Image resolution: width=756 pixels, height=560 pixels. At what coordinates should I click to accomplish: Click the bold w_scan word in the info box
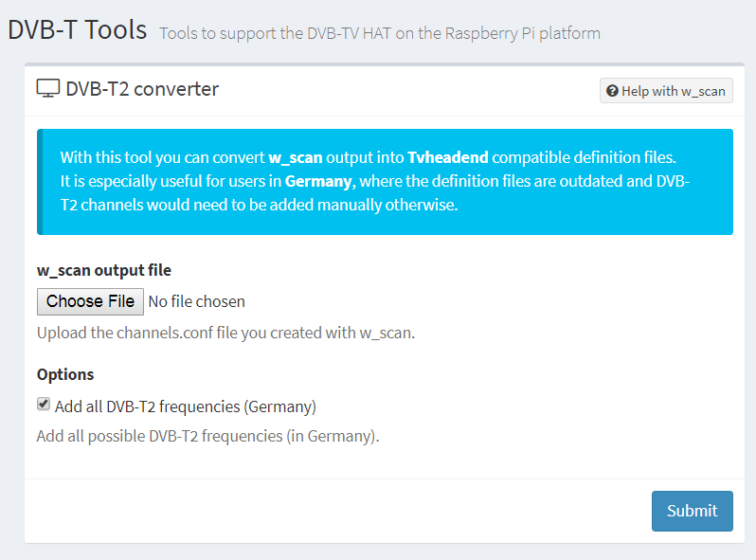295,157
